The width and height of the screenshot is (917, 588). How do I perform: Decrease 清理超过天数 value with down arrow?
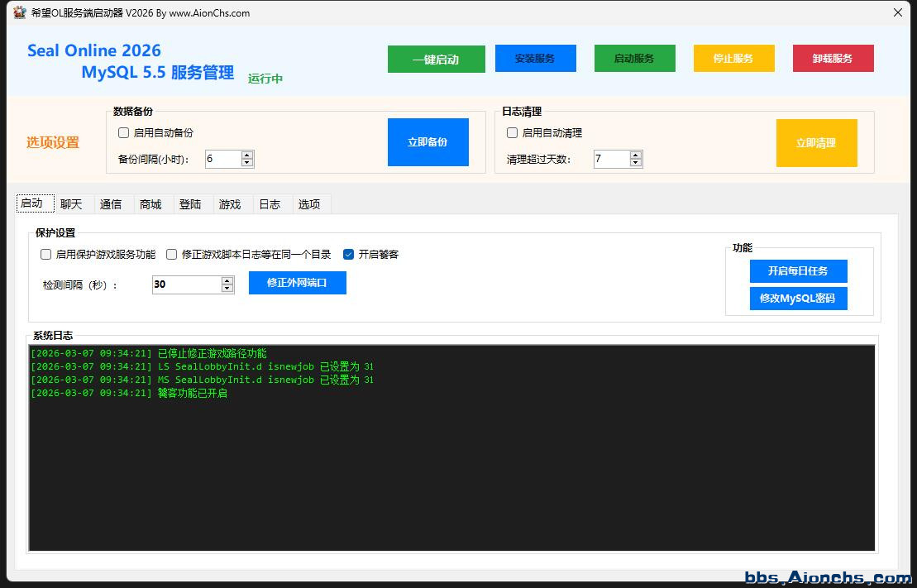pos(635,163)
